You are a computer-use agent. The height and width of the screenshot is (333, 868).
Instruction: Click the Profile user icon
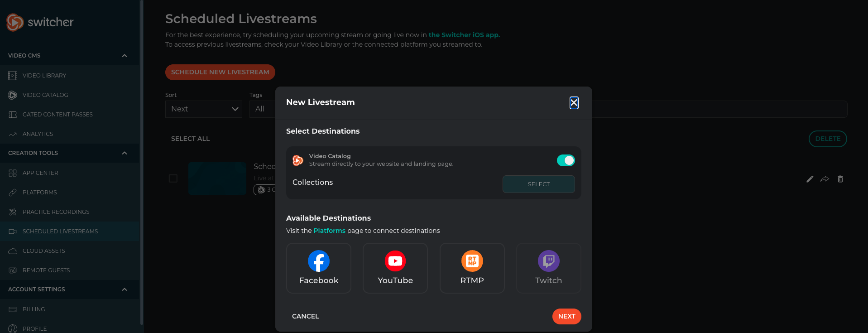(x=13, y=329)
